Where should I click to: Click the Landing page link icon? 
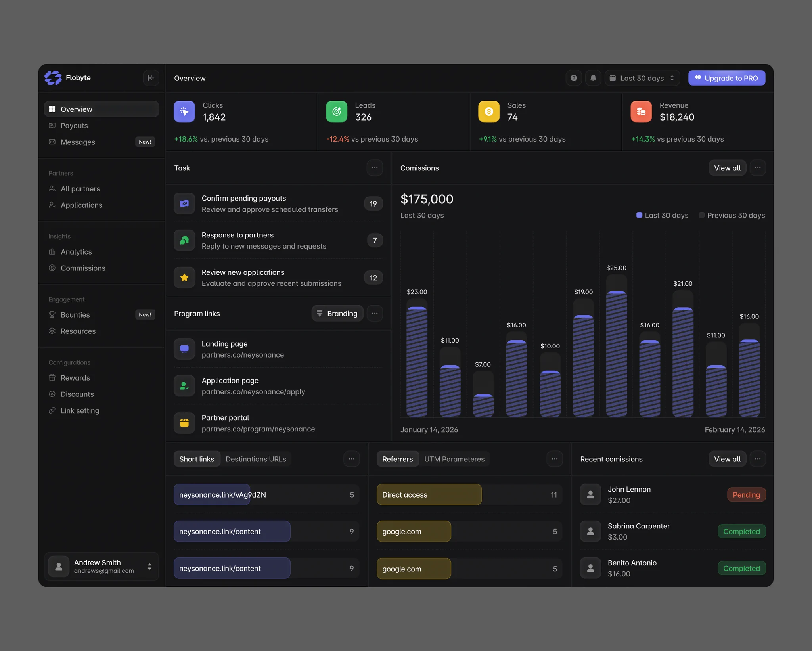click(x=184, y=349)
